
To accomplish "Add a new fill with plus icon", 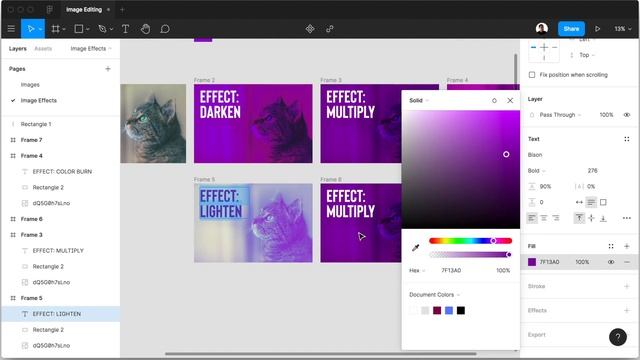I will coord(627,246).
